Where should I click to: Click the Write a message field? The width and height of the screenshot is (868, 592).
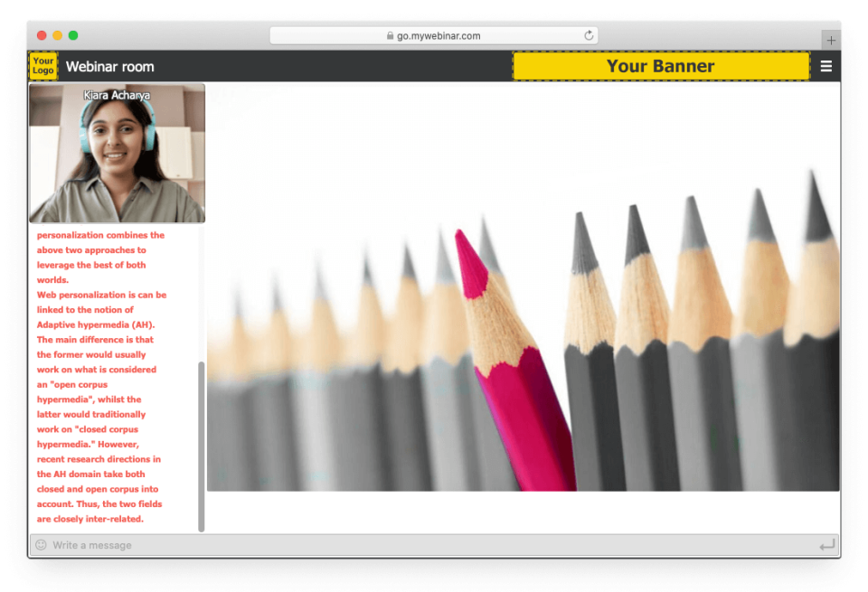pyautogui.click(x=433, y=545)
